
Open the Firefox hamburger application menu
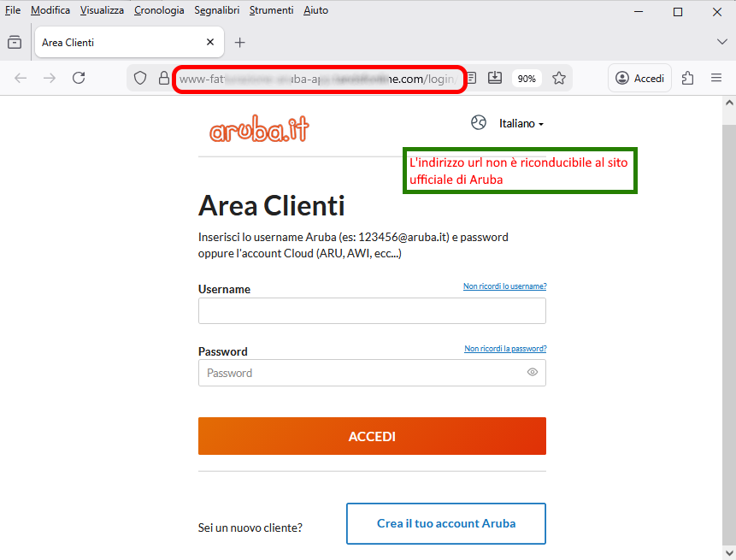coord(716,78)
